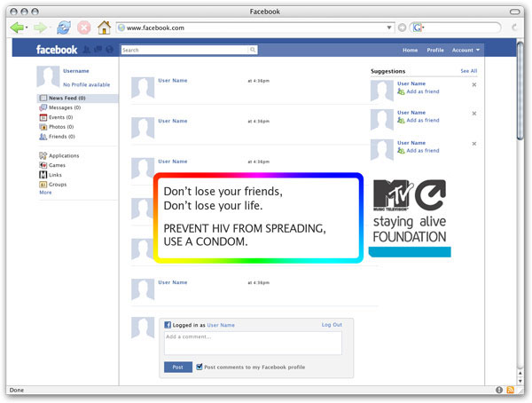The height and width of the screenshot is (403, 532).
Task: Click the Home link in header
Action: click(410, 50)
